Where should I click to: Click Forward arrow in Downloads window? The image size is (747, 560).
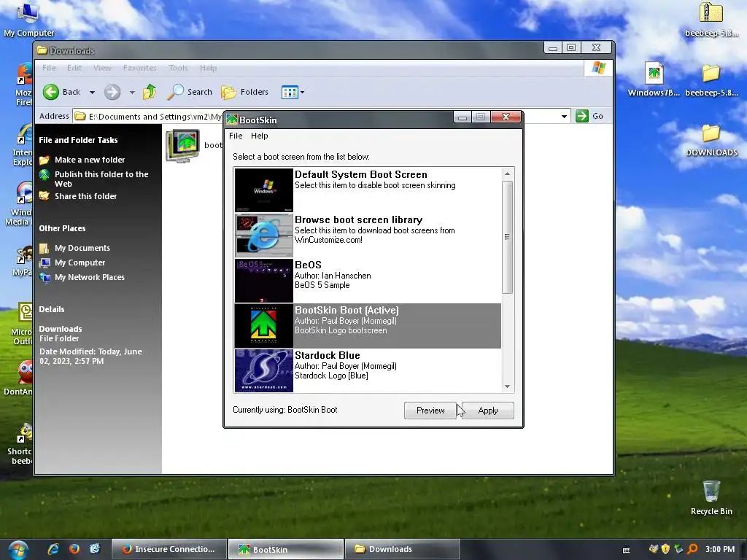tap(112, 92)
